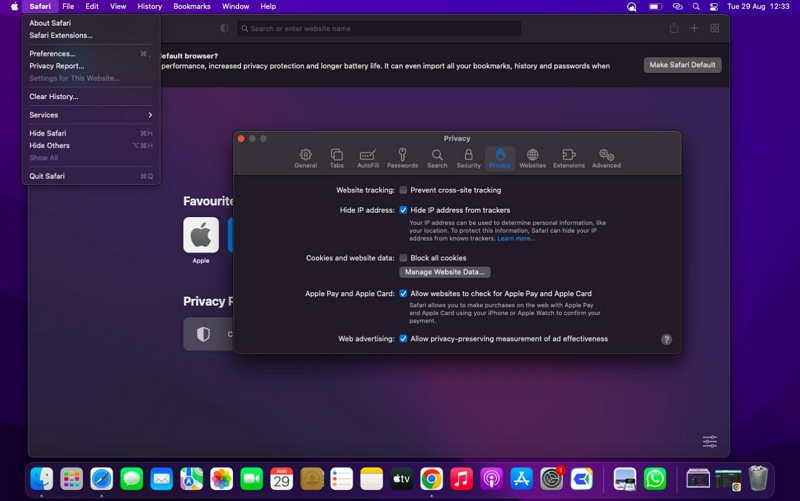Open Spotlight search in the menu bar

pyautogui.click(x=696, y=7)
